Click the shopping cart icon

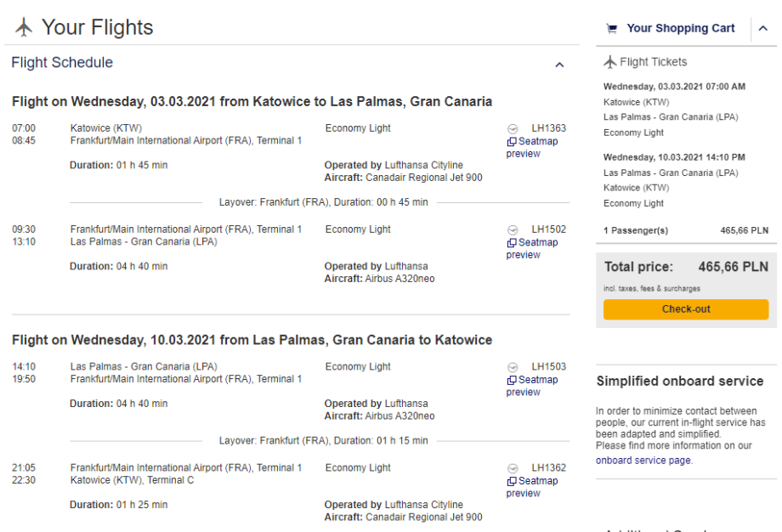click(611, 29)
